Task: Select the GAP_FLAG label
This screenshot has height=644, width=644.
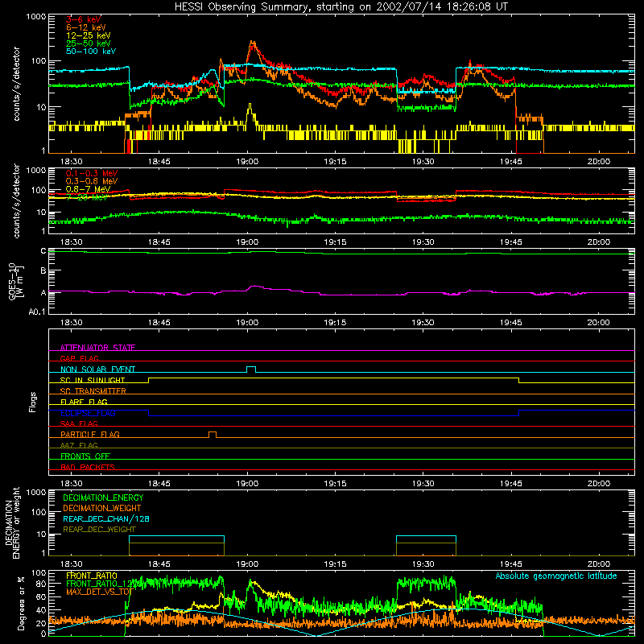Action: 79,358
